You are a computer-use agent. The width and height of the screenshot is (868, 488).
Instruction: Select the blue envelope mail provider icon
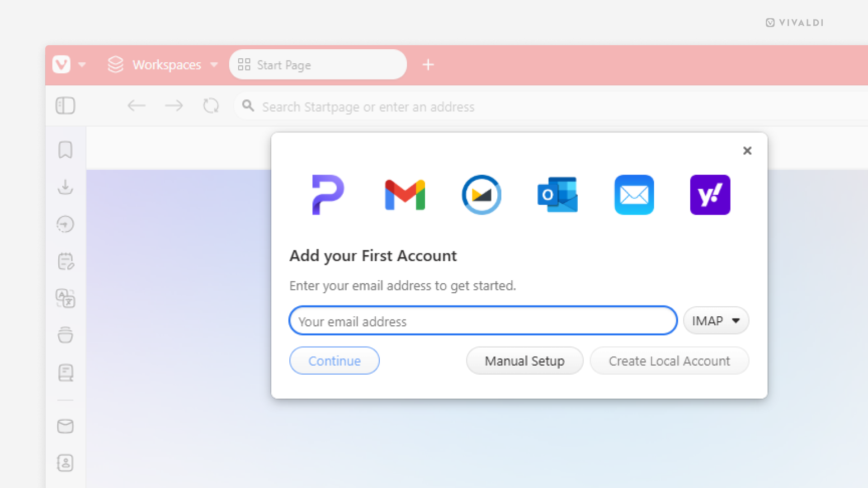(634, 195)
